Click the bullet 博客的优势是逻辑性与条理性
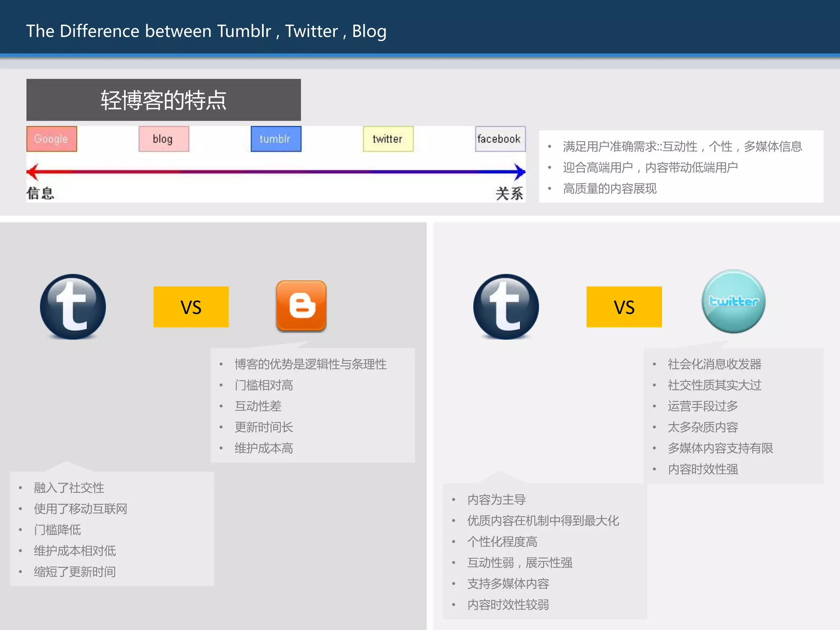 310,364
